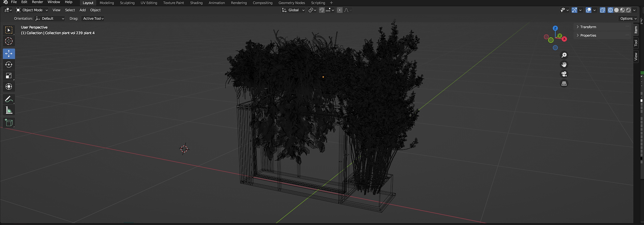The height and width of the screenshot is (225, 644).
Task: Open the viewport Add menu
Action: coord(83,10)
